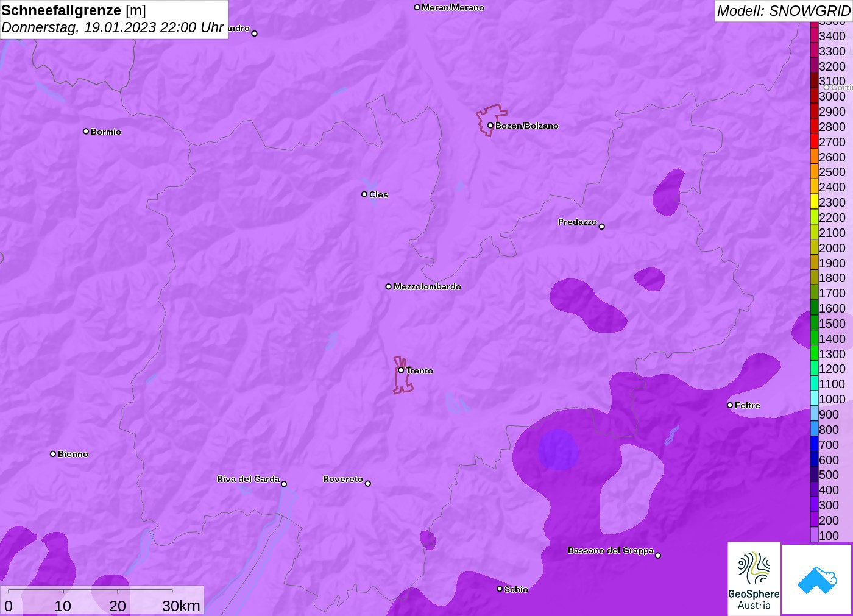Click legend value 2500

coord(832,172)
